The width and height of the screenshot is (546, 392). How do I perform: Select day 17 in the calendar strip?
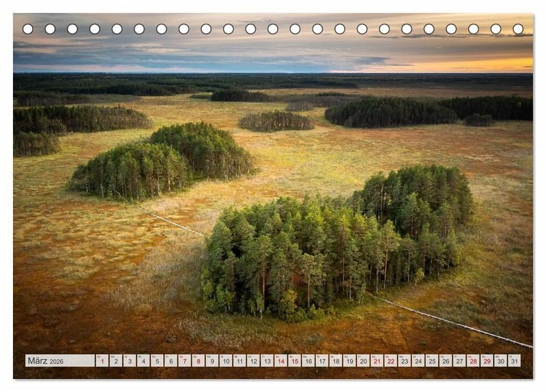pos(321,361)
